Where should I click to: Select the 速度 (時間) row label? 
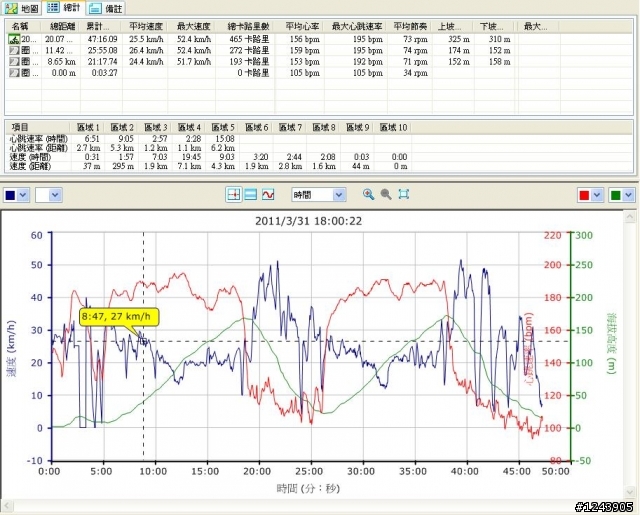coord(30,157)
